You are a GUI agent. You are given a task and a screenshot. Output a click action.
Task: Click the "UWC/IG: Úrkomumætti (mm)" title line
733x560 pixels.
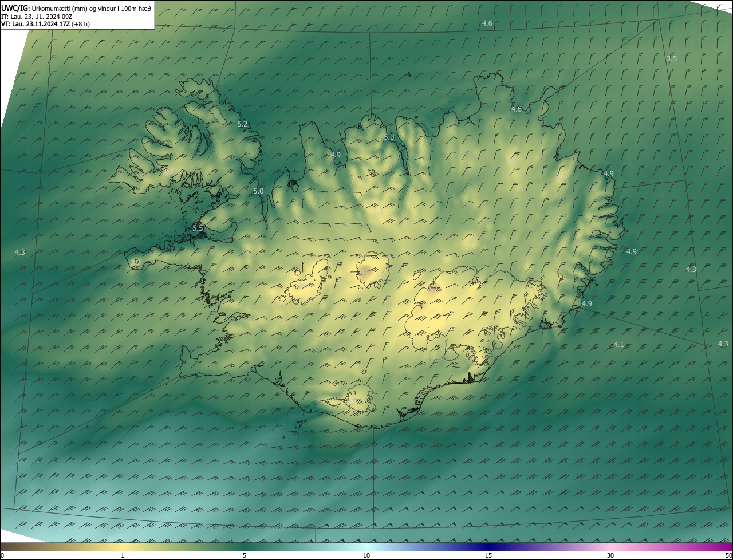(x=76, y=8)
